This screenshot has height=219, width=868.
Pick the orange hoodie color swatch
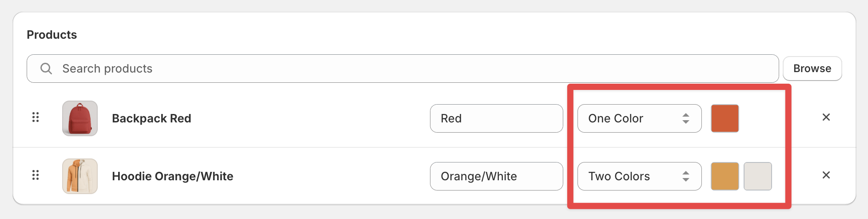(725, 176)
